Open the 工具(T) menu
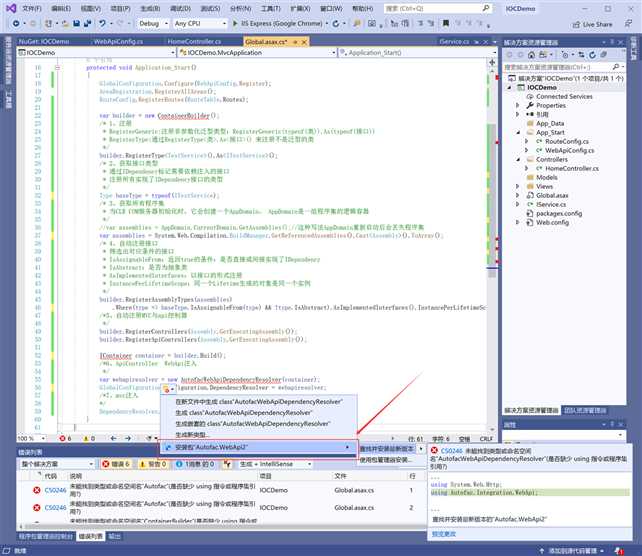 pos(271,8)
